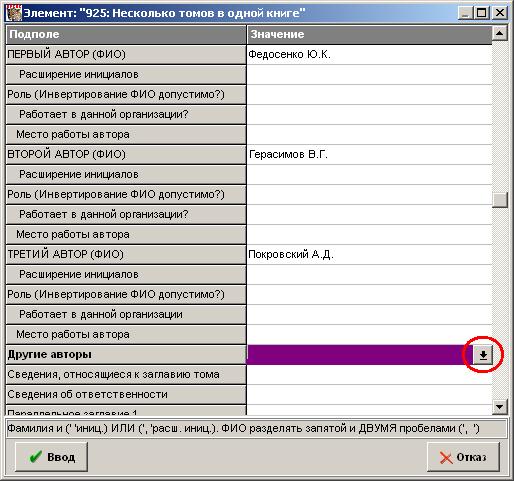This screenshot has width=514, height=481.
Task: Click the Федосенко Ю.К. value cell
Action: pos(369,55)
